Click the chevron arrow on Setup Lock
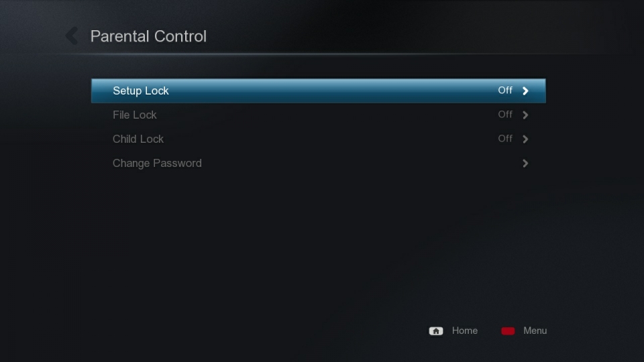 pyautogui.click(x=525, y=90)
